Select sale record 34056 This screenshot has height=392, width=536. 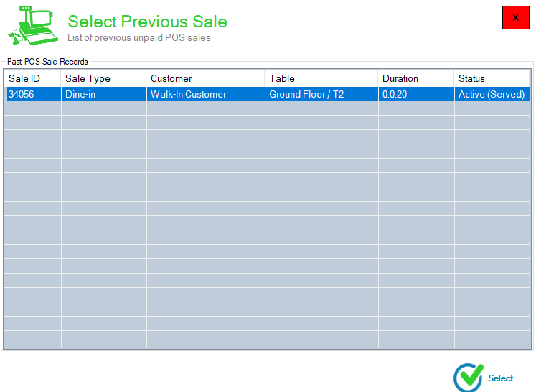click(267, 94)
